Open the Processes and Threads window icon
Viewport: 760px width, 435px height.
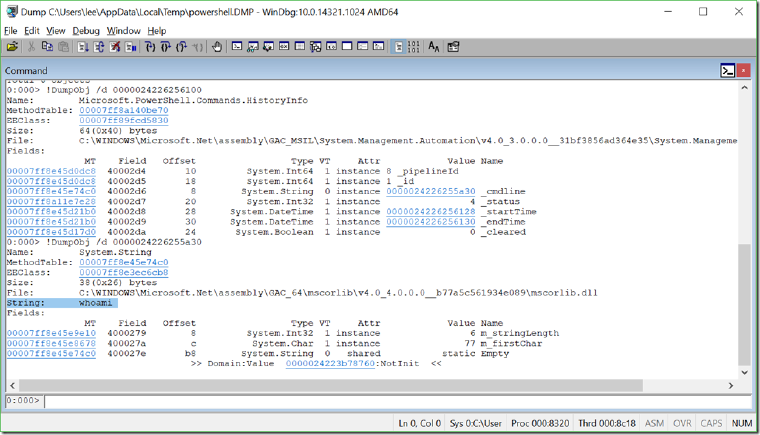(x=363, y=47)
